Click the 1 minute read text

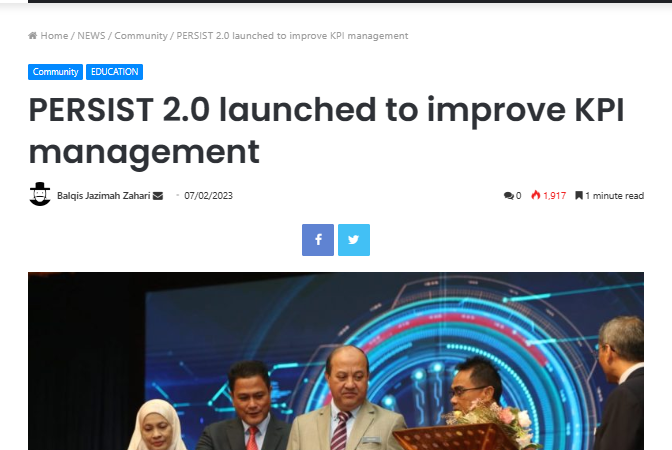pyautogui.click(x=615, y=196)
